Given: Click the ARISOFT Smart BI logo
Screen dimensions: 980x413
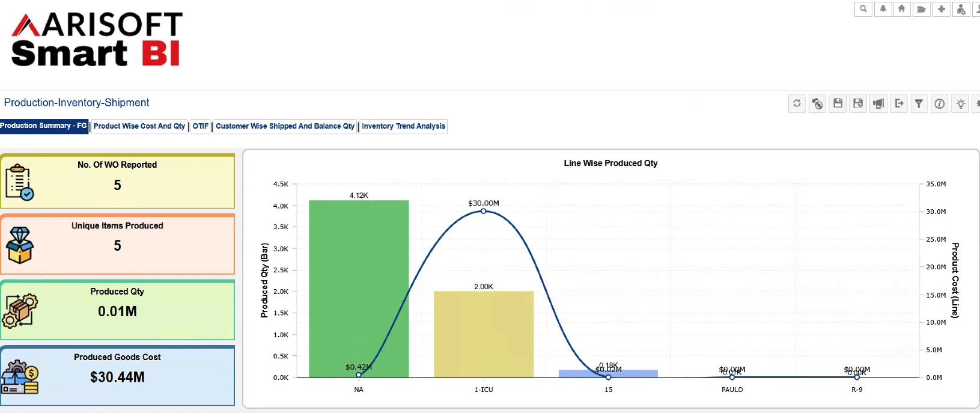Looking at the screenshot, I should tap(97, 40).
